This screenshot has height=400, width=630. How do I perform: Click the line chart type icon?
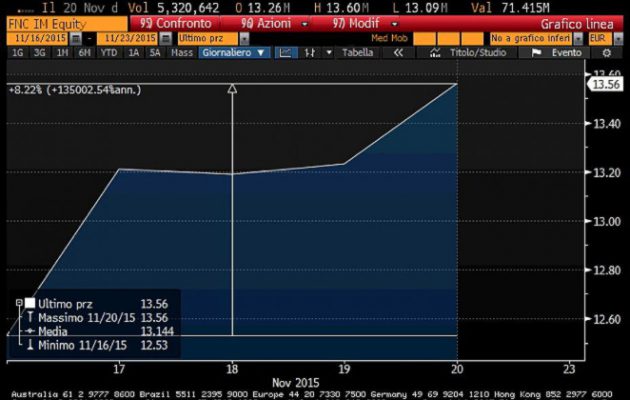click(287, 52)
